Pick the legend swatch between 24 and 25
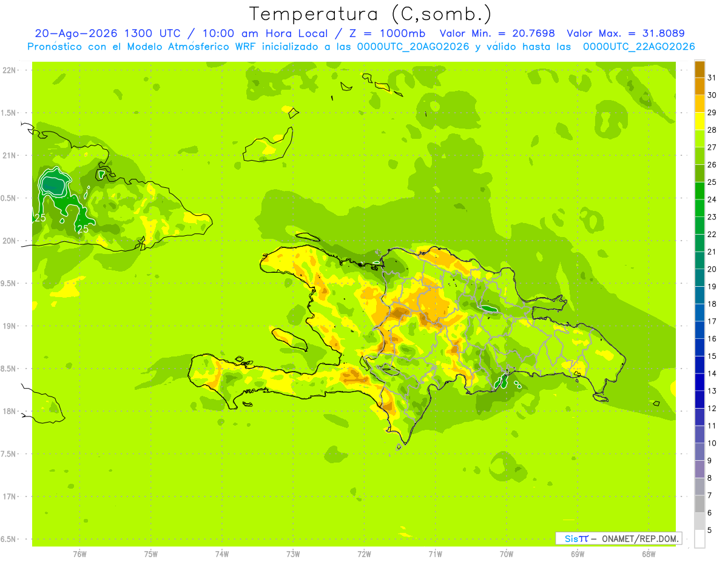This screenshot has width=728, height=562. click(x=699, y=191)
